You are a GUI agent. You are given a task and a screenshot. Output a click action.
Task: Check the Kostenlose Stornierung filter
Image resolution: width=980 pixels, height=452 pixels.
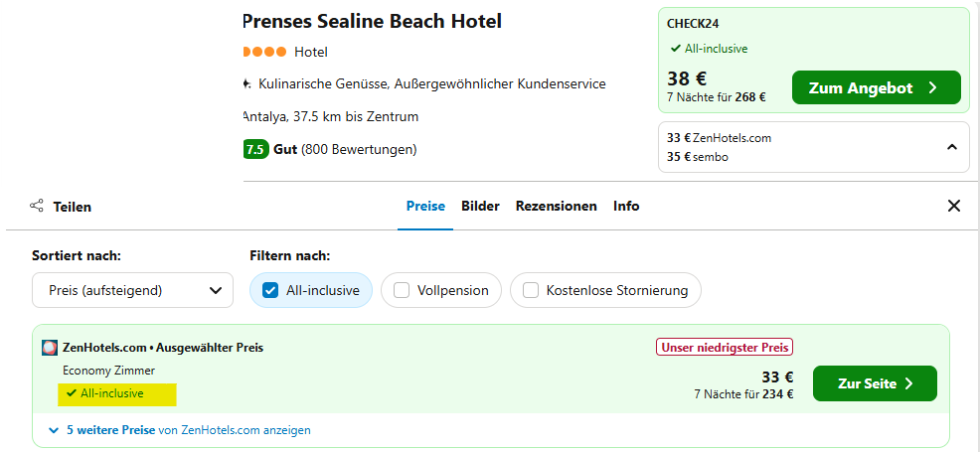pos(531,290)
